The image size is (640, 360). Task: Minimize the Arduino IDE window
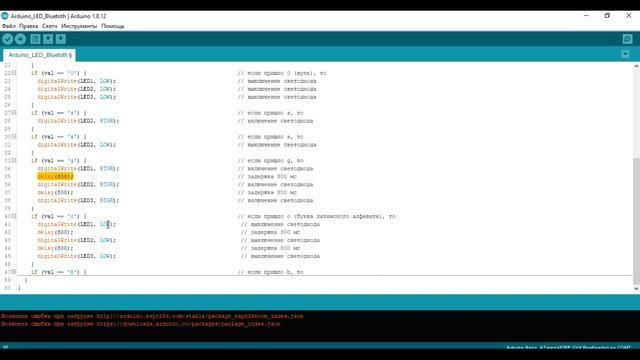[586, 16]
